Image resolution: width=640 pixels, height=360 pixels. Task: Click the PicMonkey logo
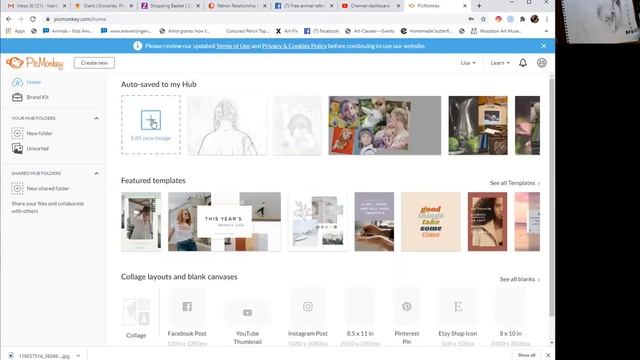35,63
